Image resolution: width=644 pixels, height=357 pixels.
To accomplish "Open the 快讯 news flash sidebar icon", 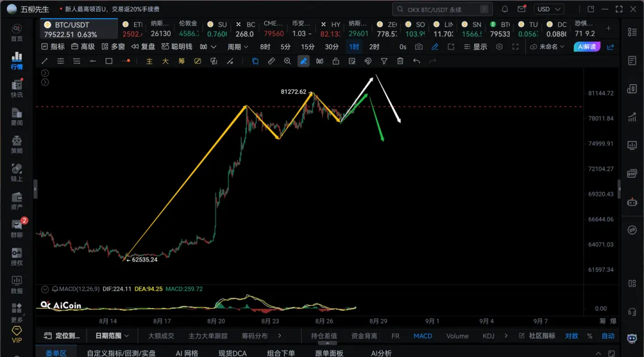I will [17, 88].
